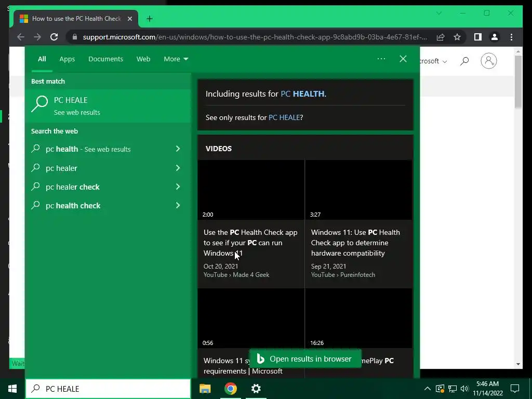
Task: Click the scrollbar down arrow
Action: pos(518,364)
